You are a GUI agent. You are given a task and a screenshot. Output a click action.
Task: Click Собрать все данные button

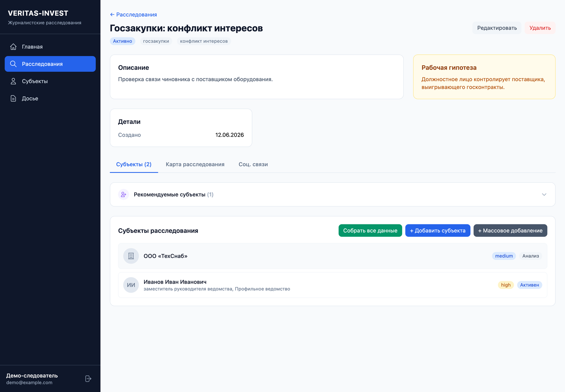370,230
